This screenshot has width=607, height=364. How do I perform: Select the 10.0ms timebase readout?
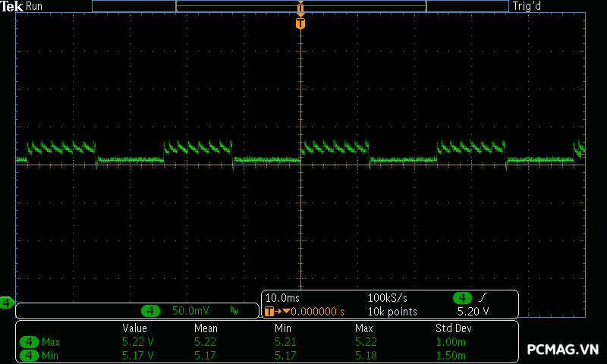pos(283,298)
